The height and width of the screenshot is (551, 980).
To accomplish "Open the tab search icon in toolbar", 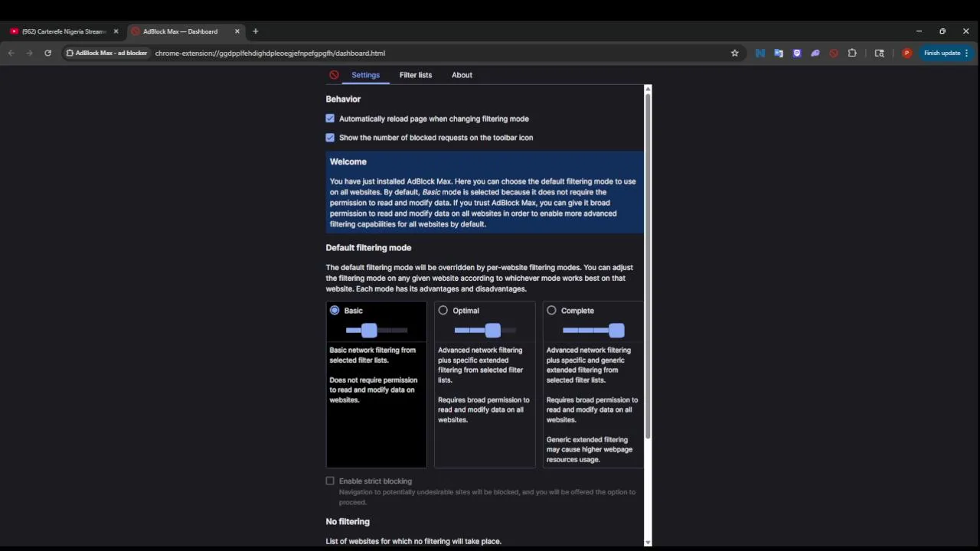I will pyautogui.click(x=880, y=53).
